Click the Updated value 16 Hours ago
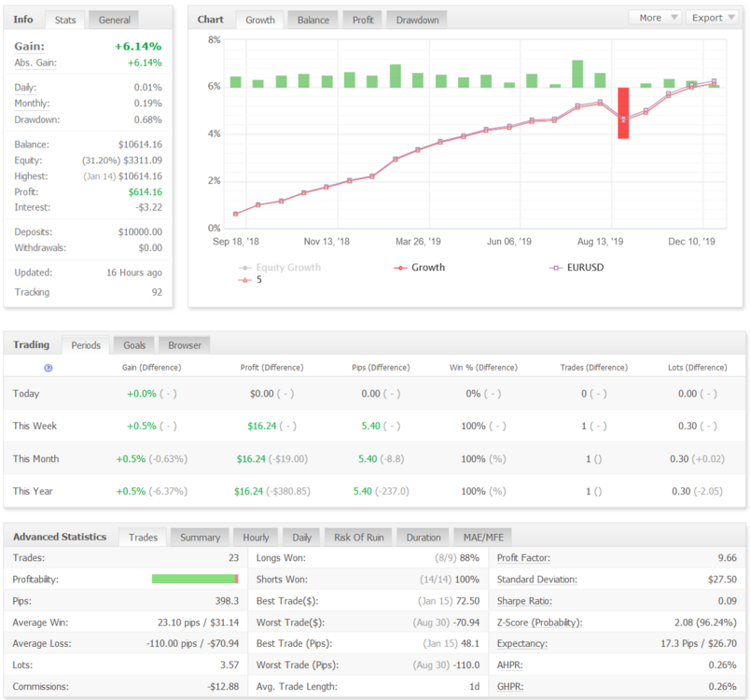The image size is (750, 700). point(134,273)
